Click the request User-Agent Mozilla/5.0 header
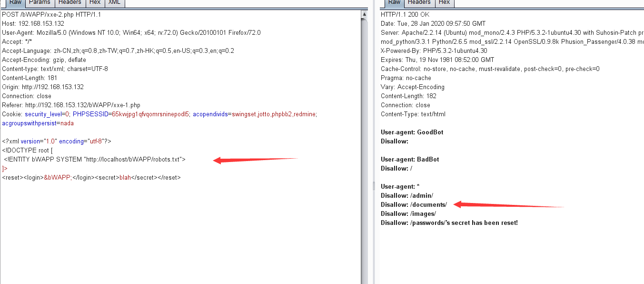 click(131, 33)
